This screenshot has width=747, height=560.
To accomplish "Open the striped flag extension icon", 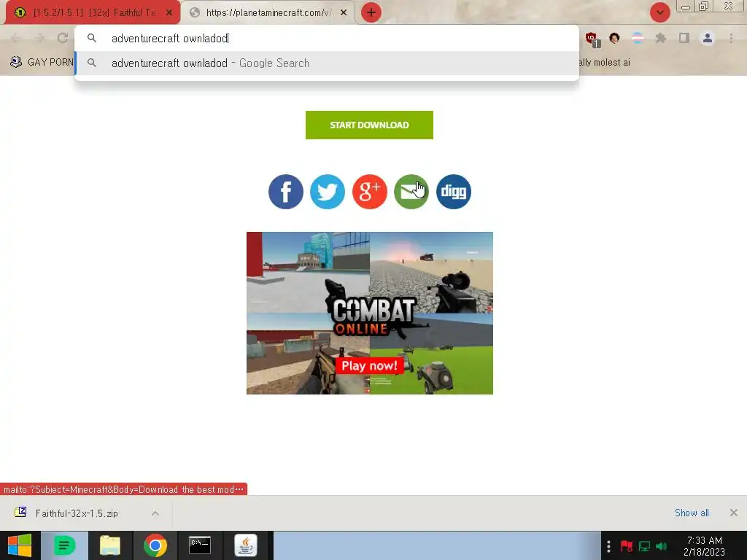I will (x=638, y=38).
